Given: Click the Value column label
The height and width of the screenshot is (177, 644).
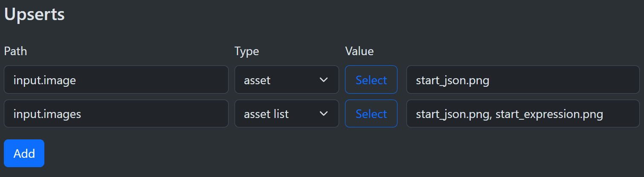Looking at the screenshot, I should point(359,51).
